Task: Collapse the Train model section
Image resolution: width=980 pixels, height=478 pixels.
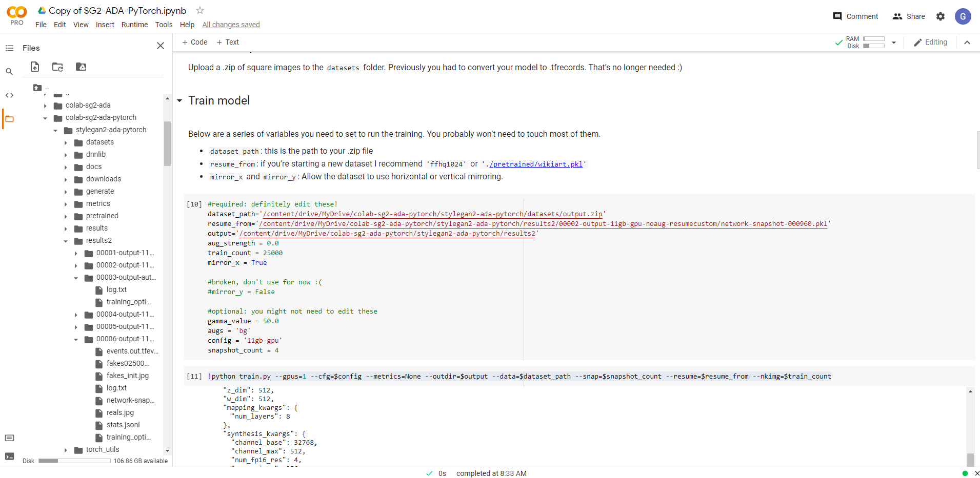Action: pyautogui.click(x=180, y=100)
